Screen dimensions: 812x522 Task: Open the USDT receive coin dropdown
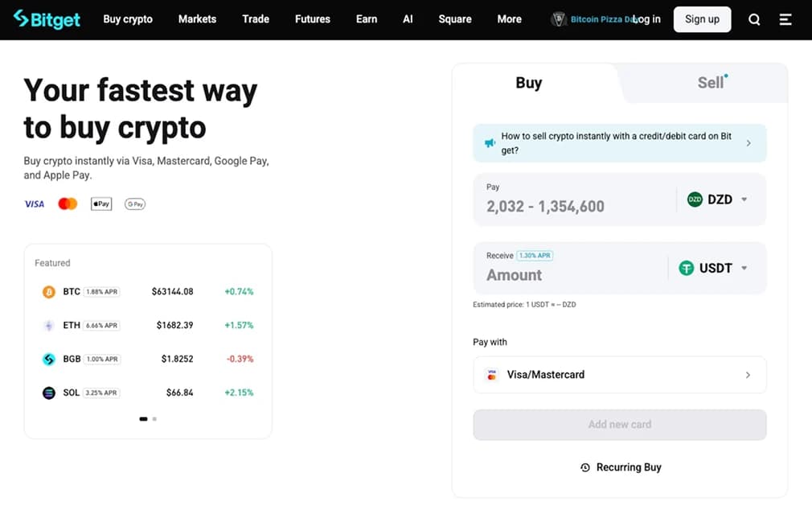[x=713, y=269]
